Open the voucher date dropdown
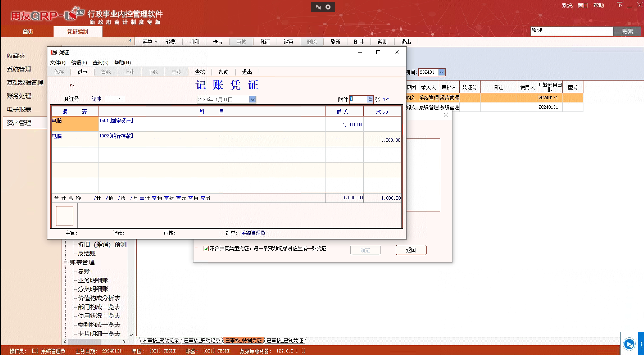Image resolution: width=644 pixels, height=355 pixels. coord(252,99)
